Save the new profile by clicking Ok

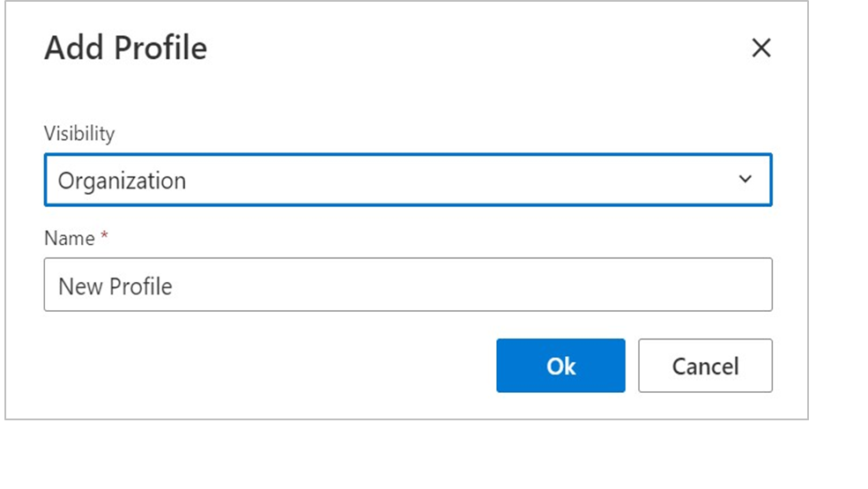point(560,366)
